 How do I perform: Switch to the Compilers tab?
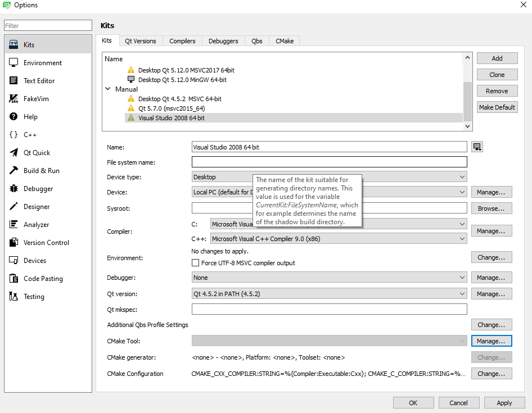pos(182,41)
